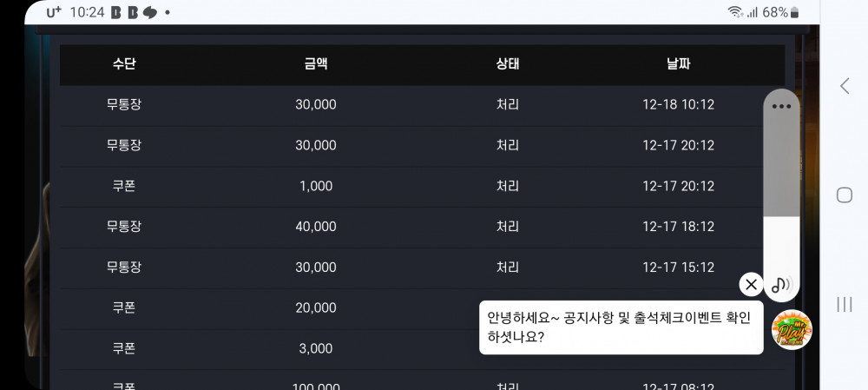Tap the 쿠폰 20,000 row
The width and height of the screenshot is (868, 390).
[x=423, y=308]
